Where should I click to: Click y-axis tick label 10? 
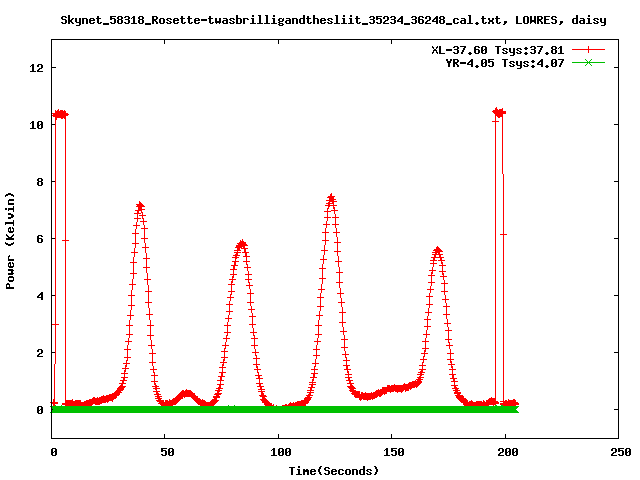click(36, 125)
